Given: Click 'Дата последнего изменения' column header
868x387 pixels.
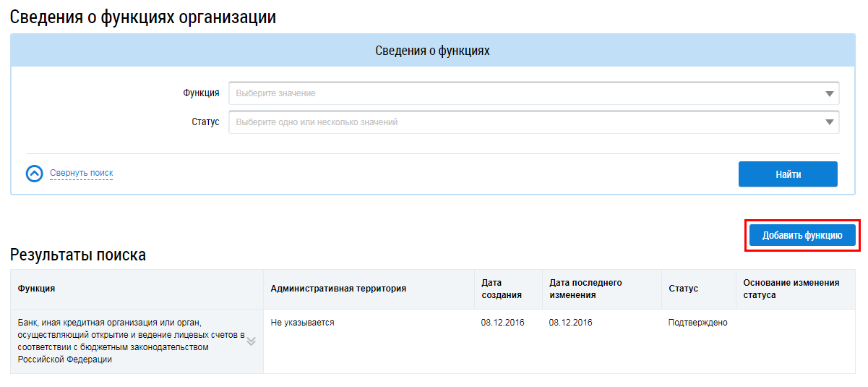Looking at the screenshot, I should (585, 289).
